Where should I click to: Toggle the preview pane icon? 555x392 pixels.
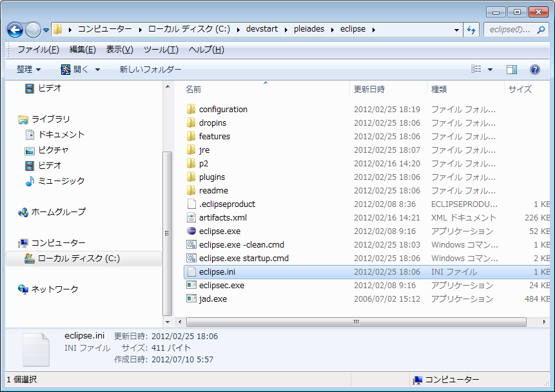tap(511, 70)
